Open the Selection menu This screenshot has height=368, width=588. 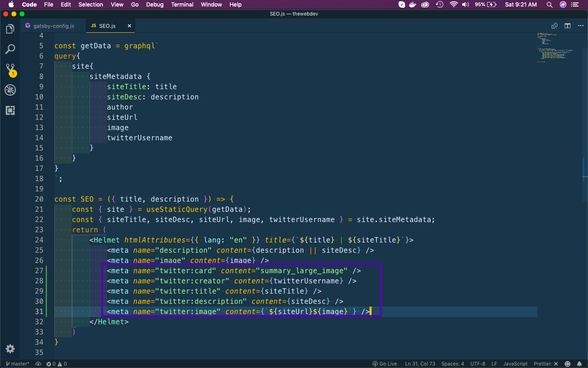coord(91,4)
